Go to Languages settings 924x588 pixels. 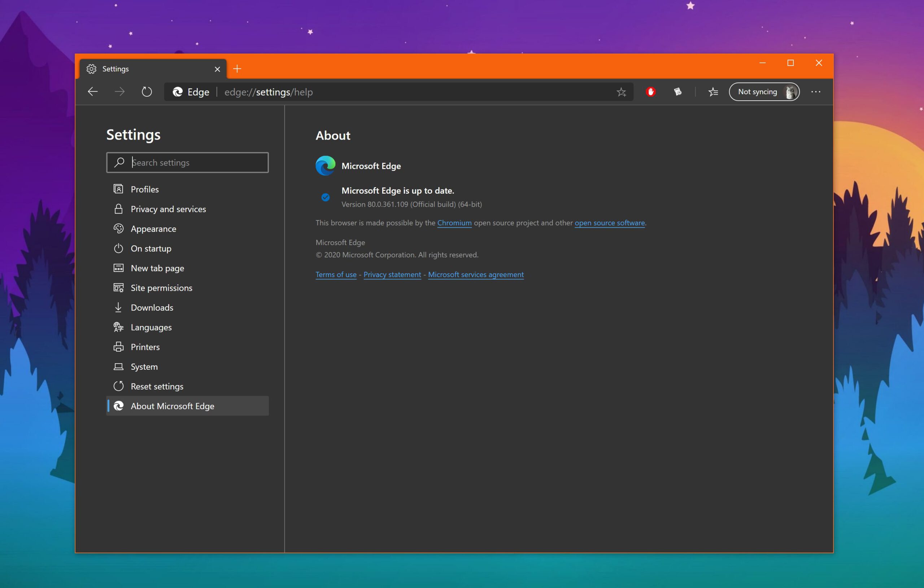[187, 327]
